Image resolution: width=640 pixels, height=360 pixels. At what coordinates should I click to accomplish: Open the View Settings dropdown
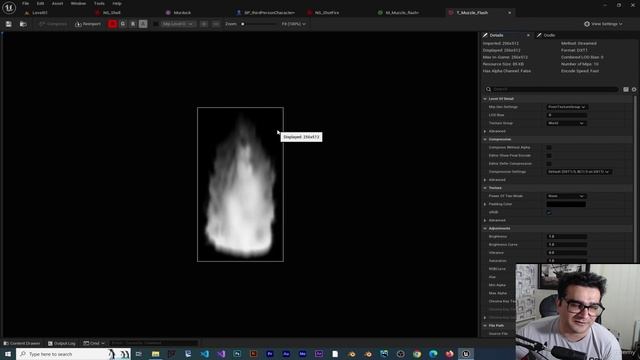(x=603, y=24)
